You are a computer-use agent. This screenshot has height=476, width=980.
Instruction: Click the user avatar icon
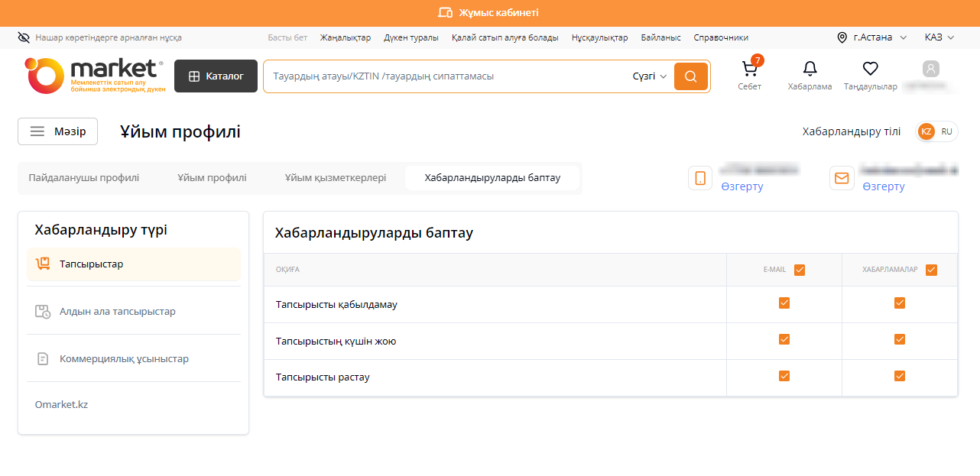tap(930, 70)
